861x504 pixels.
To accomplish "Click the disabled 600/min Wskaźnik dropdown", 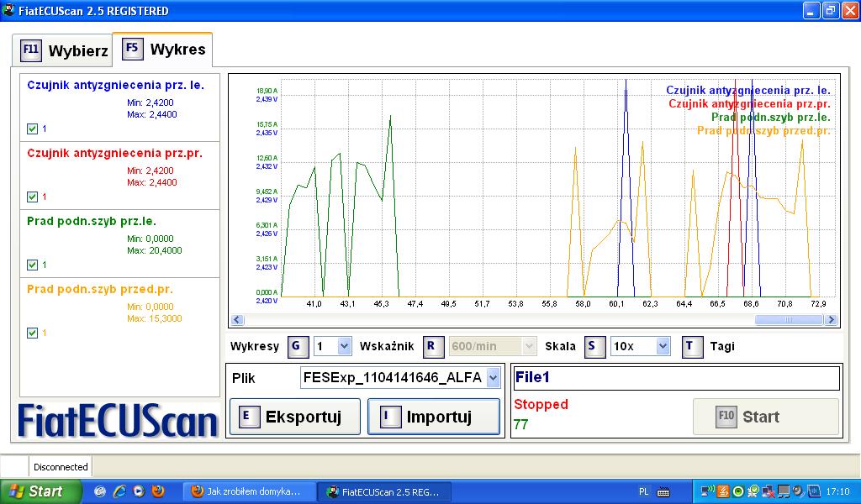I will click(492, 346).
